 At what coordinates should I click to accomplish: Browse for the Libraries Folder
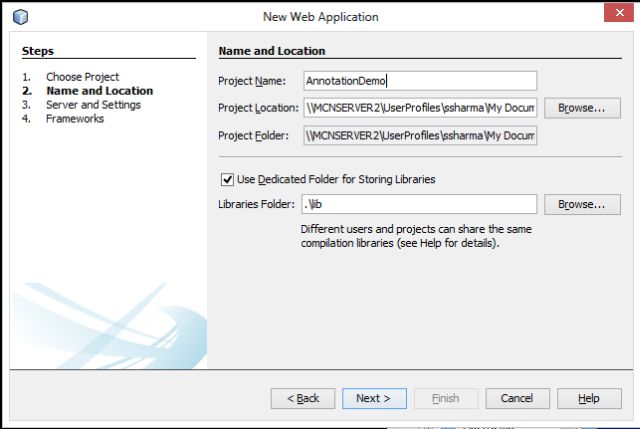pyautogui.click(x=582, y=204)
